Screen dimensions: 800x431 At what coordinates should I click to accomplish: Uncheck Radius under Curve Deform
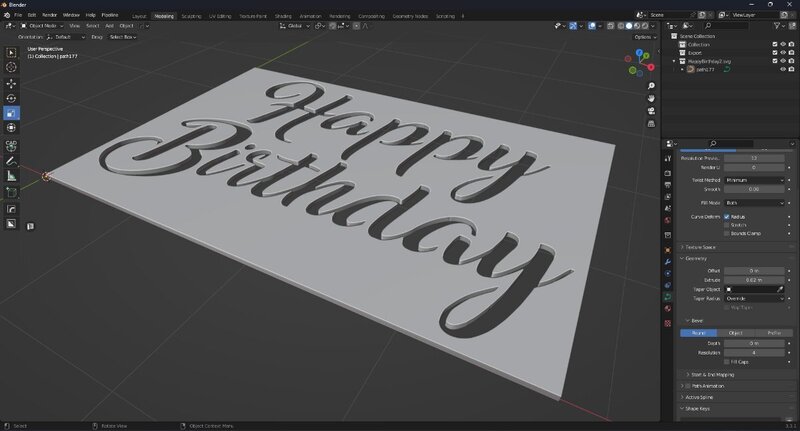point(727,216)
